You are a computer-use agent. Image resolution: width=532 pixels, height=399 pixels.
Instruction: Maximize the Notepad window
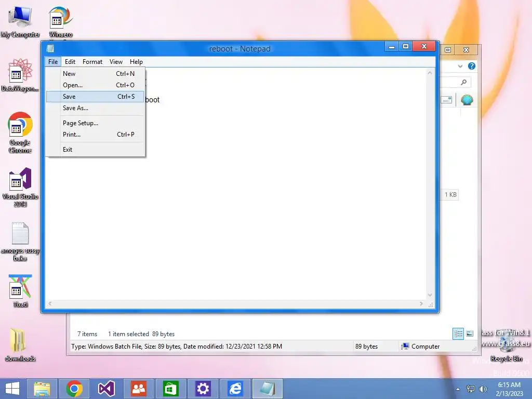[x=405, y=46]
